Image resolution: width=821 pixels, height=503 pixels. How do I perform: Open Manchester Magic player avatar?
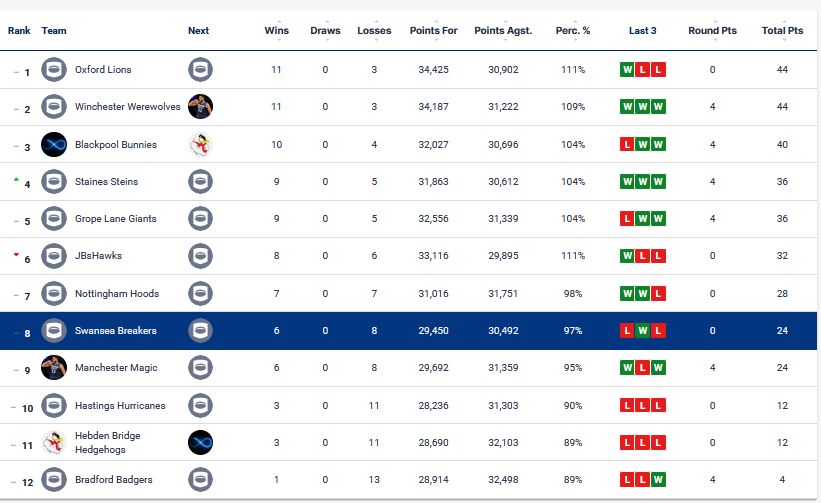coord(54,367)
